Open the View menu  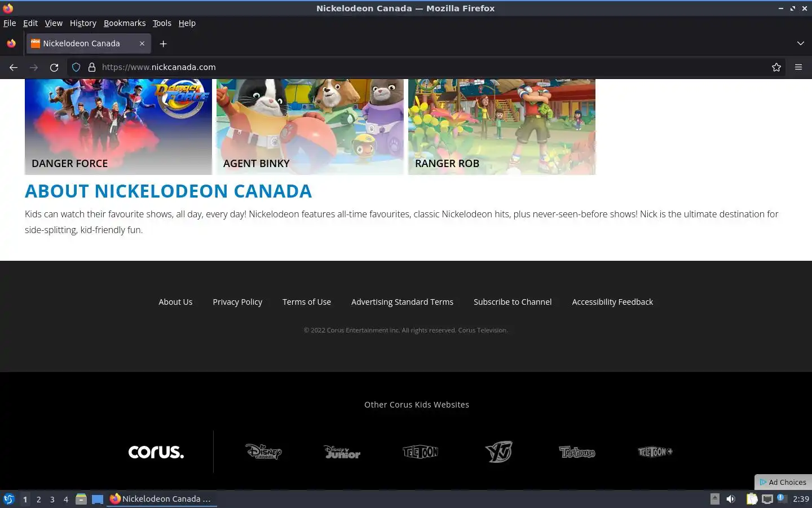point(54,23)
